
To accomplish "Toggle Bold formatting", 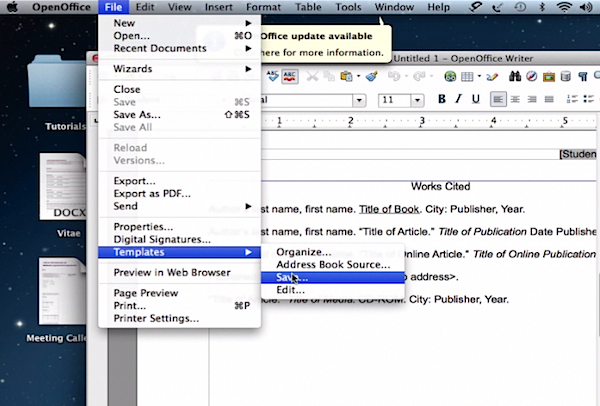I will click(442, 99).
